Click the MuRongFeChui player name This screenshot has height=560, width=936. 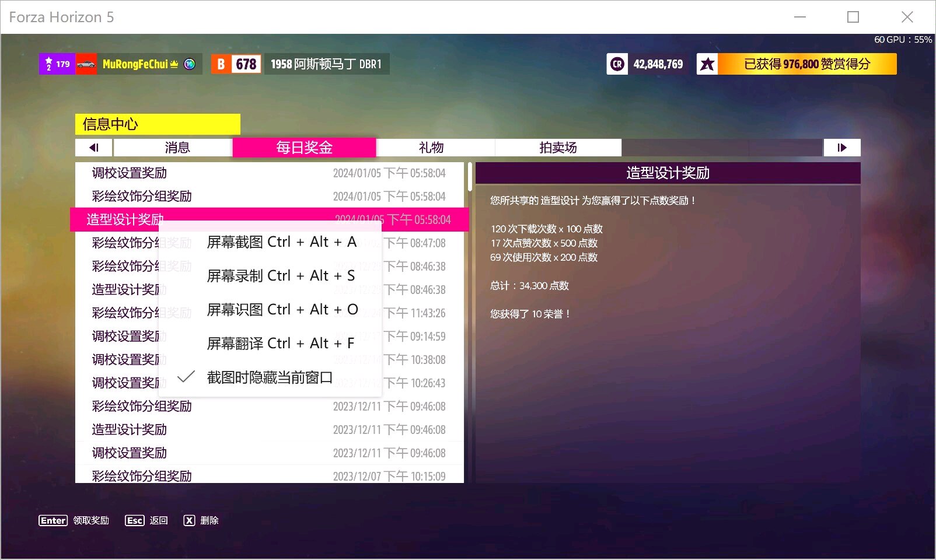(x=135, y=64)
